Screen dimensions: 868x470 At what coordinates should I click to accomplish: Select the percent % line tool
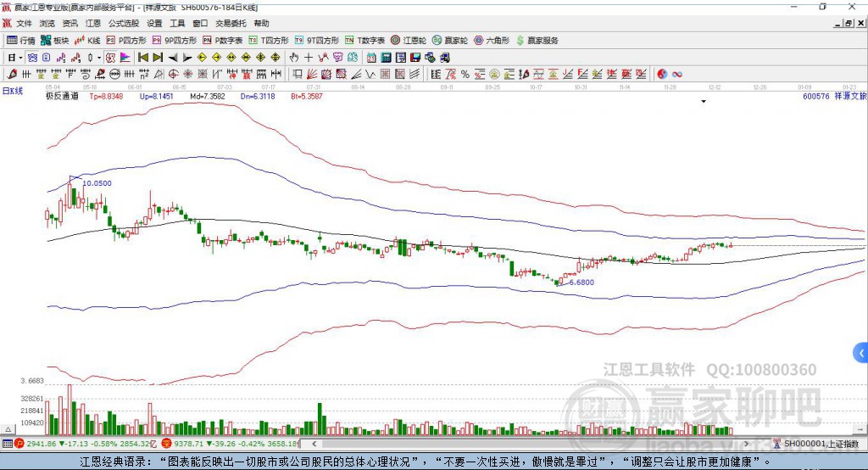pos(465,74)
